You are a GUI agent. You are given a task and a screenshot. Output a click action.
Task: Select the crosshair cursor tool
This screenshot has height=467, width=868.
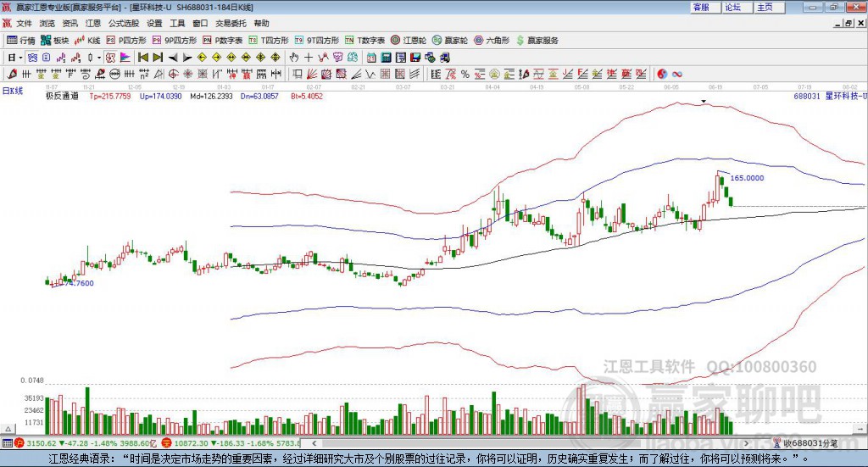pos(309,58)
